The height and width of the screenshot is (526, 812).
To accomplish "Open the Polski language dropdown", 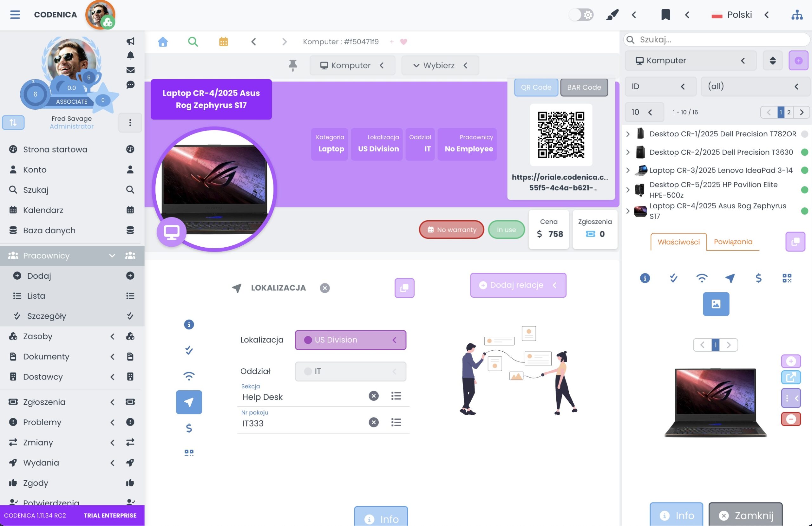I will [x=739, y=15].
